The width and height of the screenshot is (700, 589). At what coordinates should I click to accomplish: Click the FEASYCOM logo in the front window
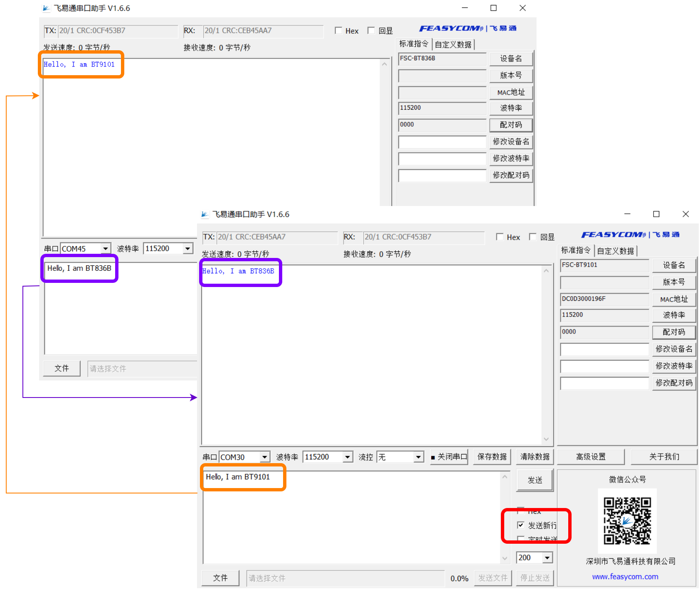click(x=630, y=235)
